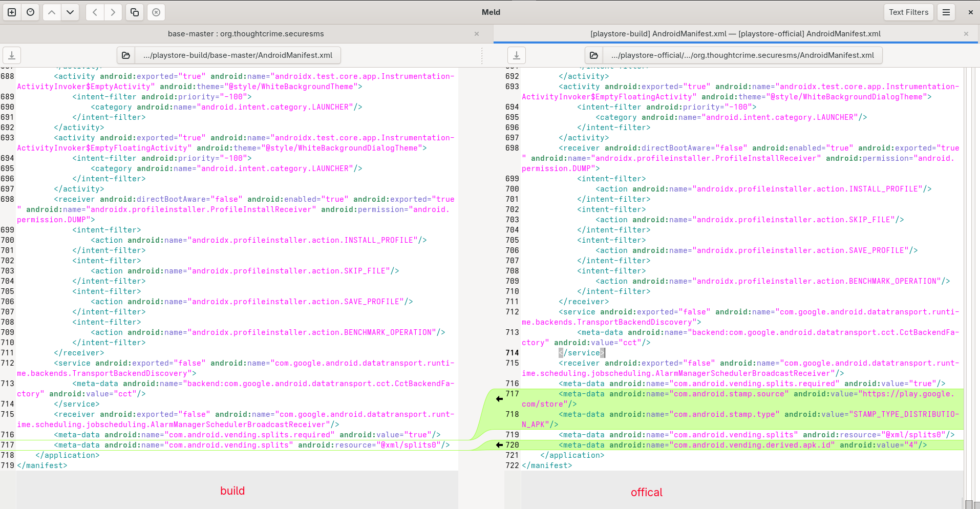Click line 720 derived.apk.id in right pane
Image resolution: width=980 pixels, height=509 pixels.
coord(743,445)
